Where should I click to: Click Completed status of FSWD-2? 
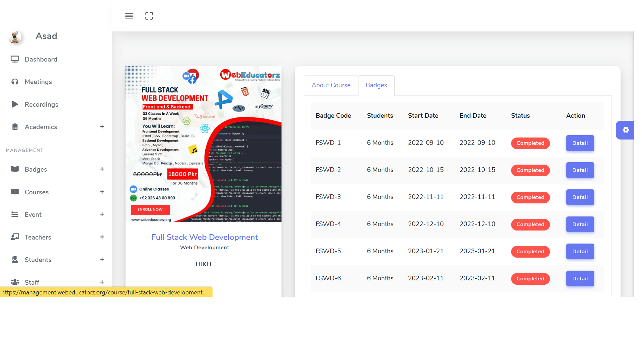coord(530,170)
